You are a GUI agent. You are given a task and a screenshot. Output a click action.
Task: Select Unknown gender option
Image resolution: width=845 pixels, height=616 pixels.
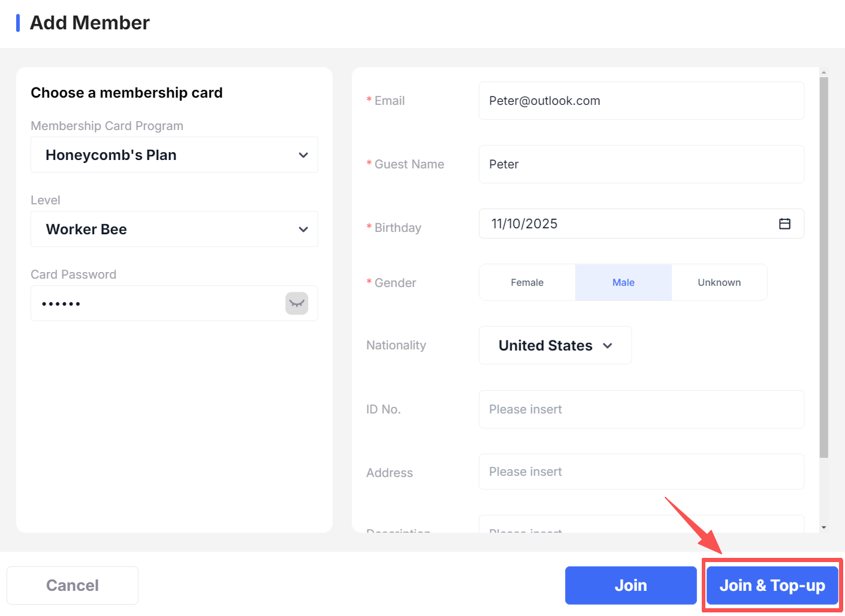(719, 282)
